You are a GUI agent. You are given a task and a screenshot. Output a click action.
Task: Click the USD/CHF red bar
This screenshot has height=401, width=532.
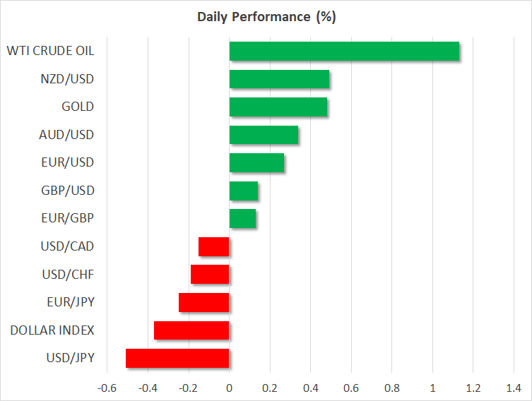pyautogui.click(x=210, y=275)
